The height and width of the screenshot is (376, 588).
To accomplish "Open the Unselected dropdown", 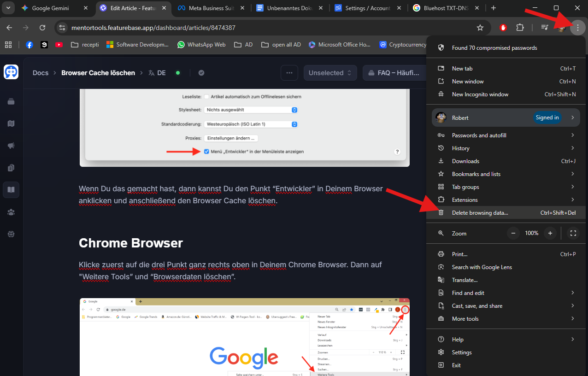I will click(x=330, y=73).
